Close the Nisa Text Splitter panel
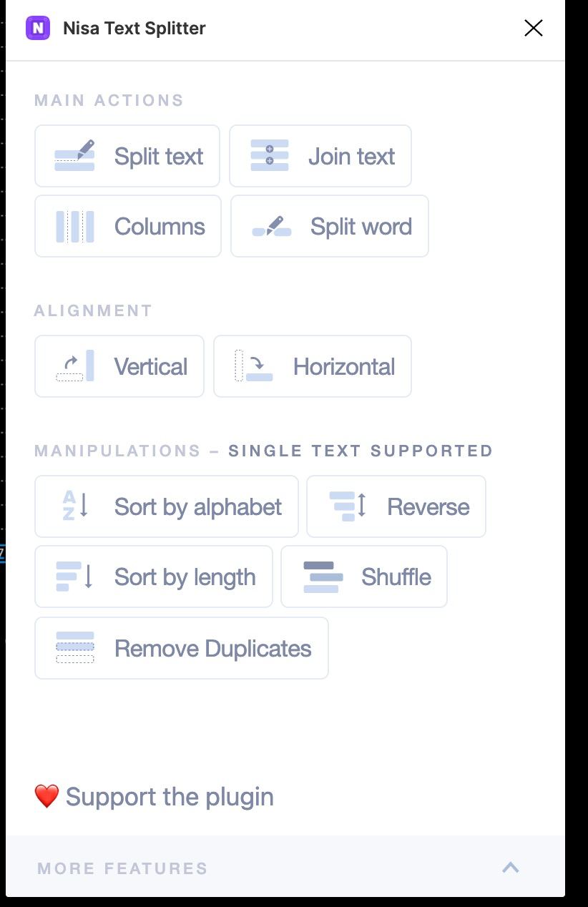 point(534,29)
